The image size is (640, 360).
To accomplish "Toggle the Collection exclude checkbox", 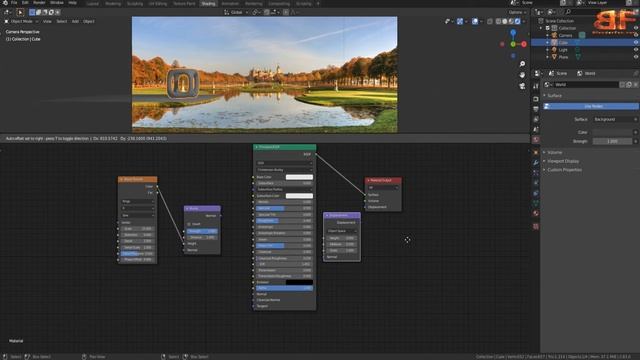I will click(548, 28).
